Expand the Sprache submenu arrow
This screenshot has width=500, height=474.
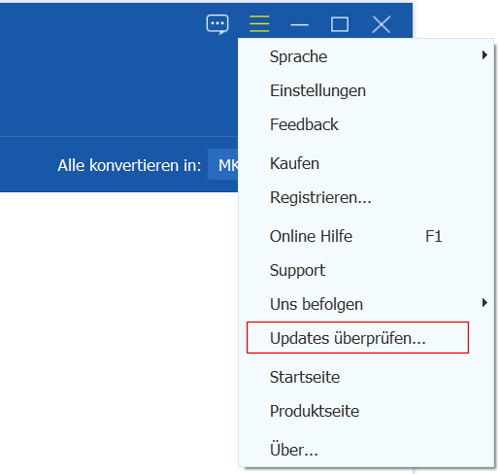pyautogui.click(x=484, y=55)
